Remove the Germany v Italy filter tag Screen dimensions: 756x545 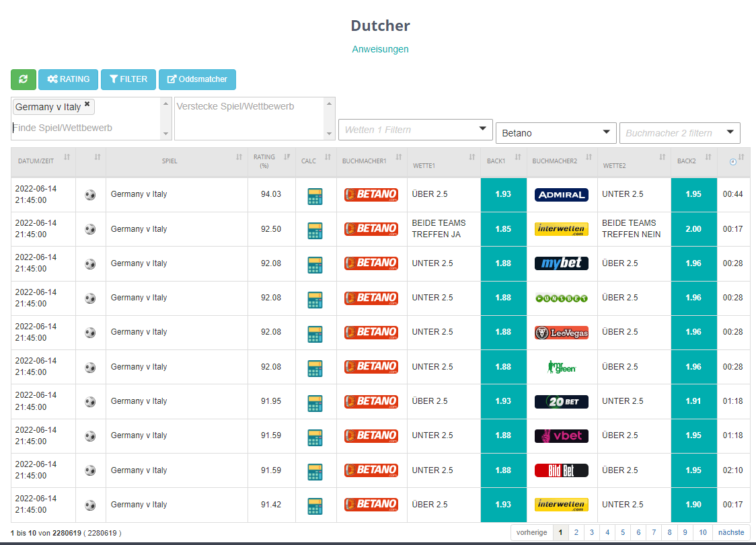point(87,103)
